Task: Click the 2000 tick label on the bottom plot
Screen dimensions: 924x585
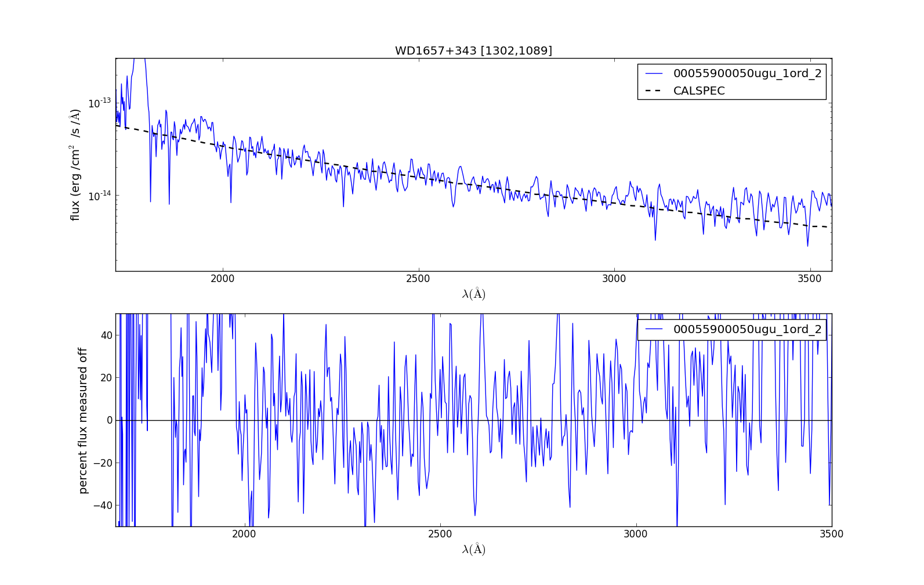Action: [x=244, y=535]
